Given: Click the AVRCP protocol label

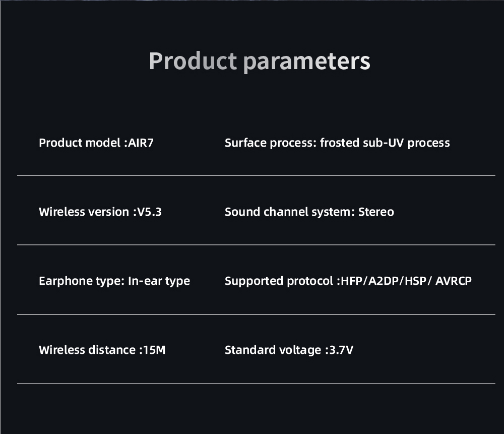Looking at the screenshot, I should [x=454, y=281].
